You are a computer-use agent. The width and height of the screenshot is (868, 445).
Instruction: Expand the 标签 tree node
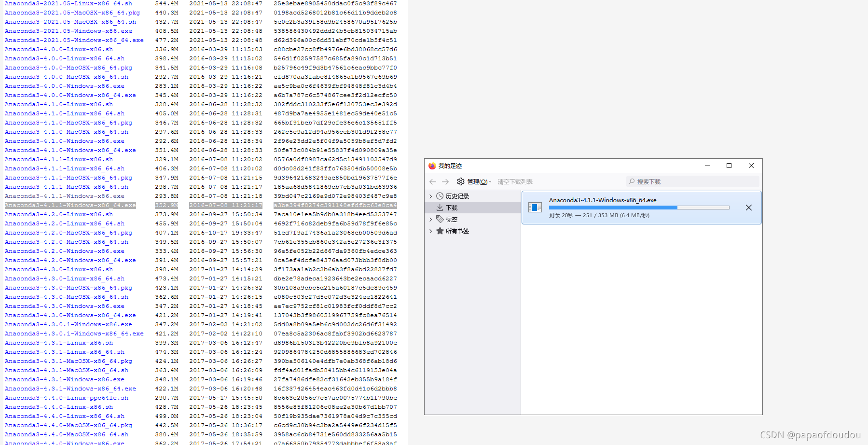tap(430, 220)
